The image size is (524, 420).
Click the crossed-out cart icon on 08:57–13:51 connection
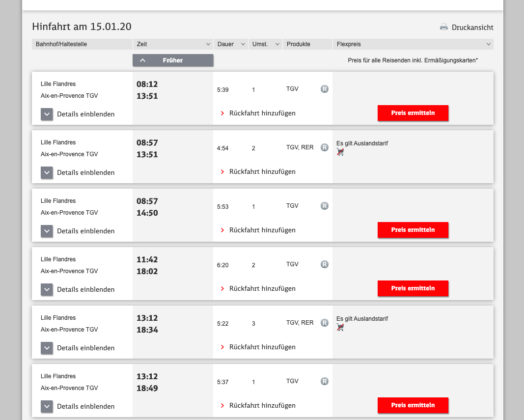(x=340, y=152)
